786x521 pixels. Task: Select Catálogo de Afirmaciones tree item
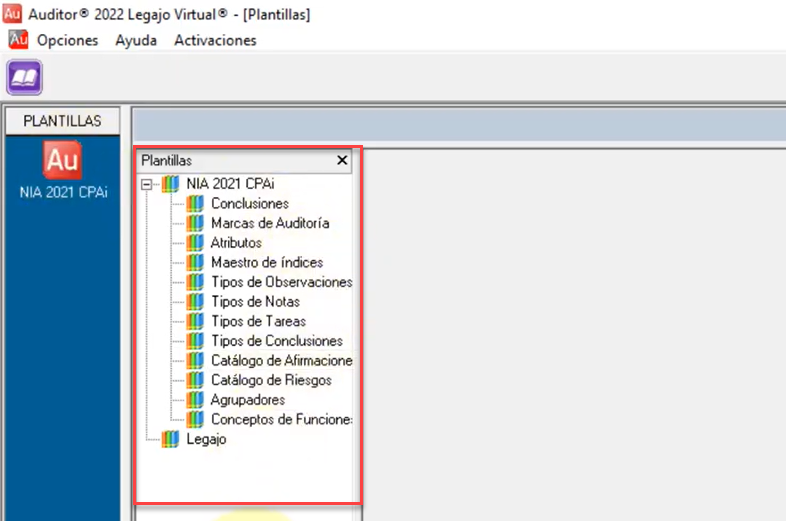coord(282,360)
